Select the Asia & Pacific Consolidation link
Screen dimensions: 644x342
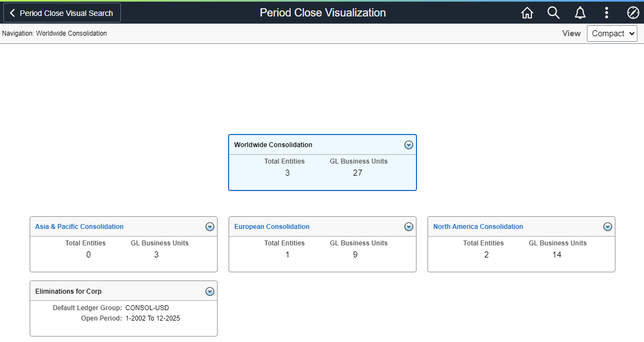pos(79,226)
